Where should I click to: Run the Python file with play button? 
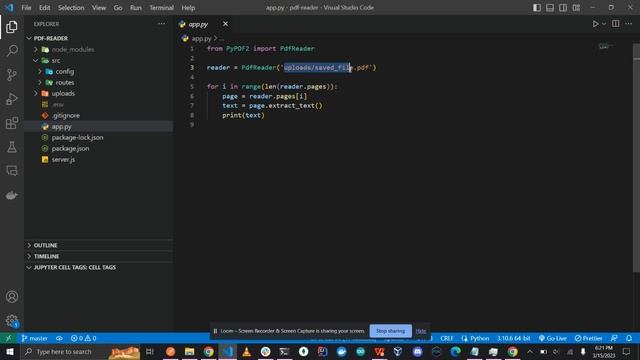click(596, 24)
